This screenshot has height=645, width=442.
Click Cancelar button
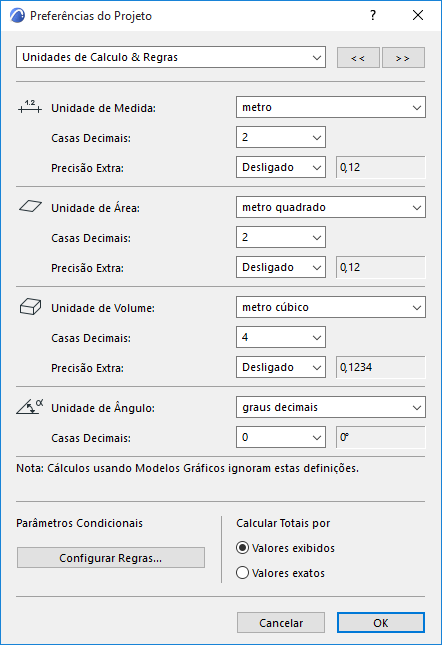pos(281,623)
